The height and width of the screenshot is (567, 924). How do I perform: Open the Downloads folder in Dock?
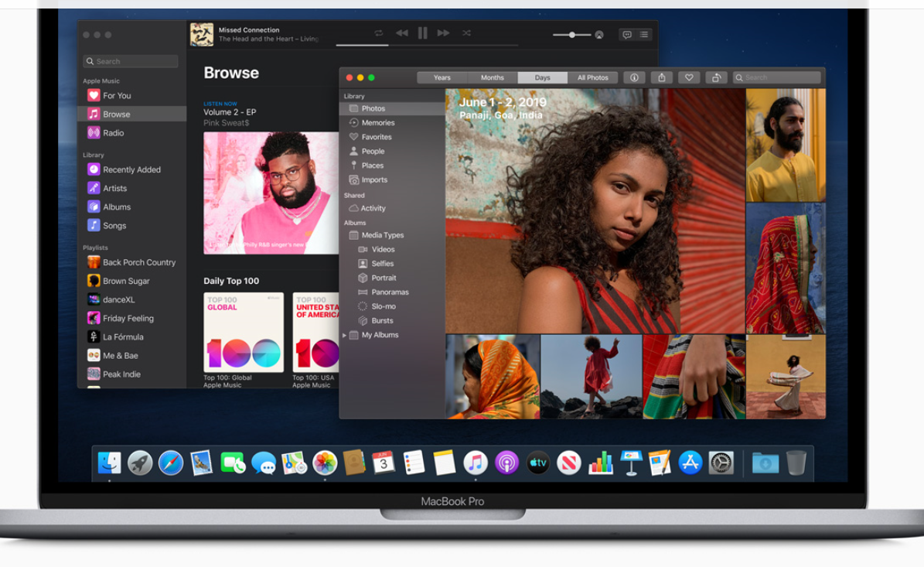pyautogui.click(x=765, y=463)
